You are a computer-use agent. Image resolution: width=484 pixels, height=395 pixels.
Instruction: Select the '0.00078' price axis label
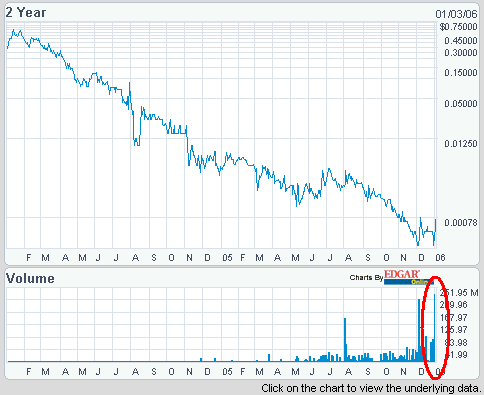tap(461, 222)
